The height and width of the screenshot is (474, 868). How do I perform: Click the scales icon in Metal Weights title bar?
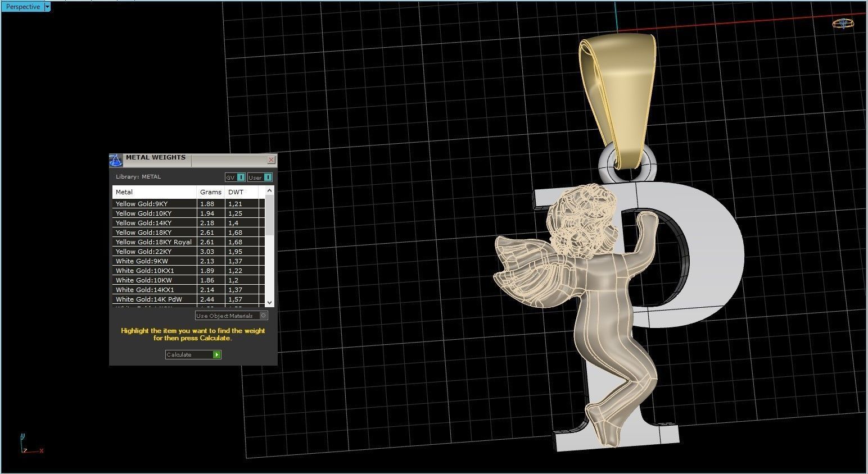(116, 160)
